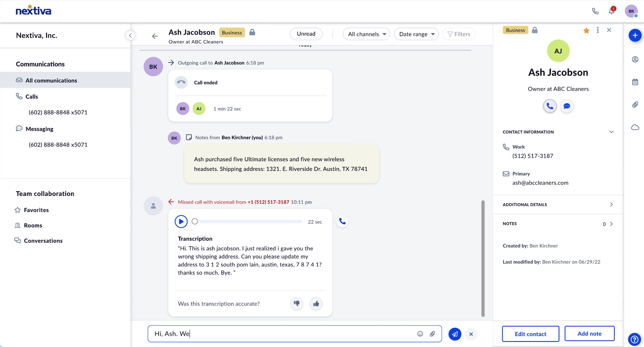Select All communications
644x347 pixels.
click(65, 80)
